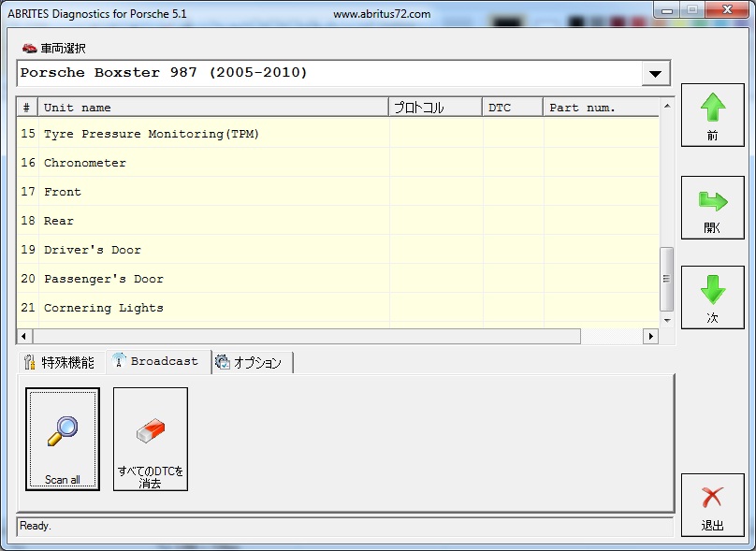Click the red X 退出 exit button

click(713, 505)
